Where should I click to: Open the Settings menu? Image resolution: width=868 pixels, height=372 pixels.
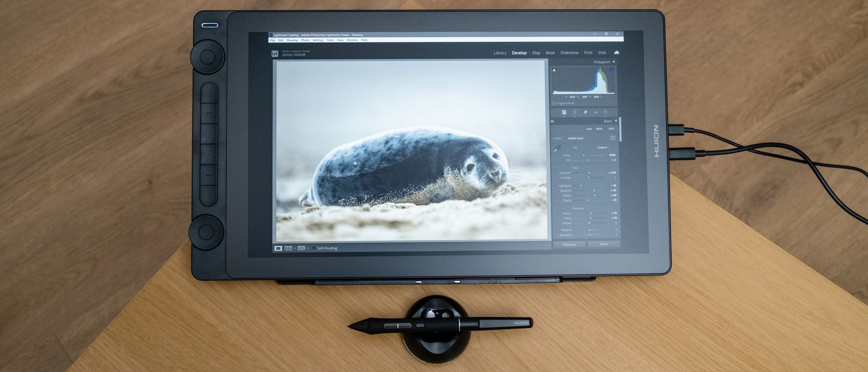[318, 40]
